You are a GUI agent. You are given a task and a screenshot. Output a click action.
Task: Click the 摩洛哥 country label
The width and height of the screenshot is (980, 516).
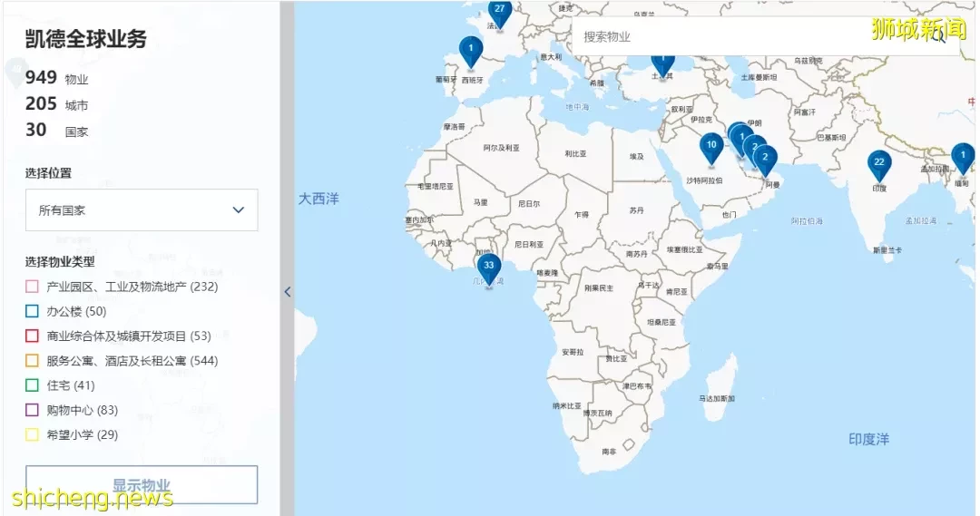[455, 126]
